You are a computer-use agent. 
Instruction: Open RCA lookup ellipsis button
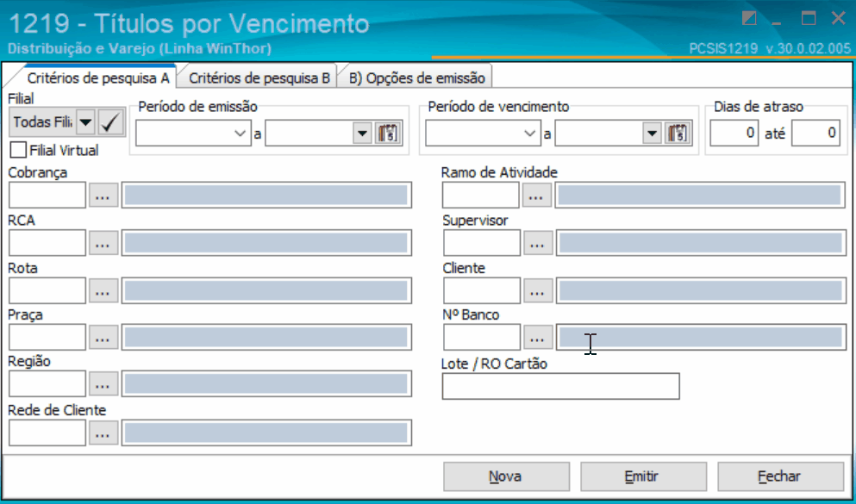pyautogui.click(x=103, y=243)
